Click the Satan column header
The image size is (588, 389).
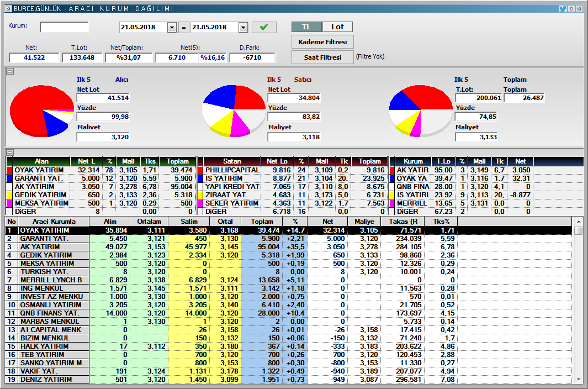pos(232,161)
